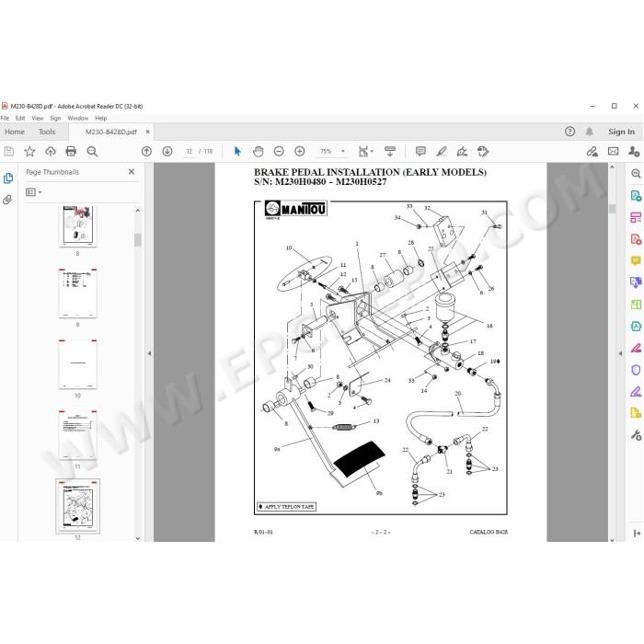Screen dimensions: 644x644
Task: Share a link to the file
Action: tap(592, 152)
